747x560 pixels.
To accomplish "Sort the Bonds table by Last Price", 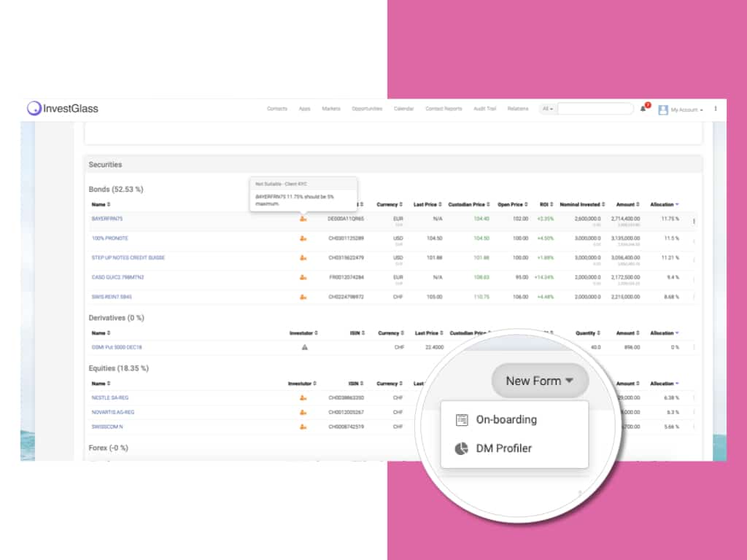I will point(427,205).
